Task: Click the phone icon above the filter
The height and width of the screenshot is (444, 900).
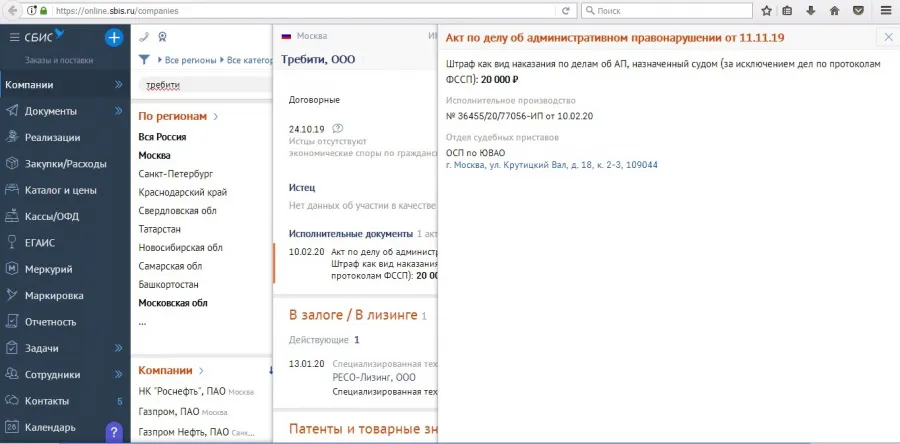Action: tap(144, 37)
